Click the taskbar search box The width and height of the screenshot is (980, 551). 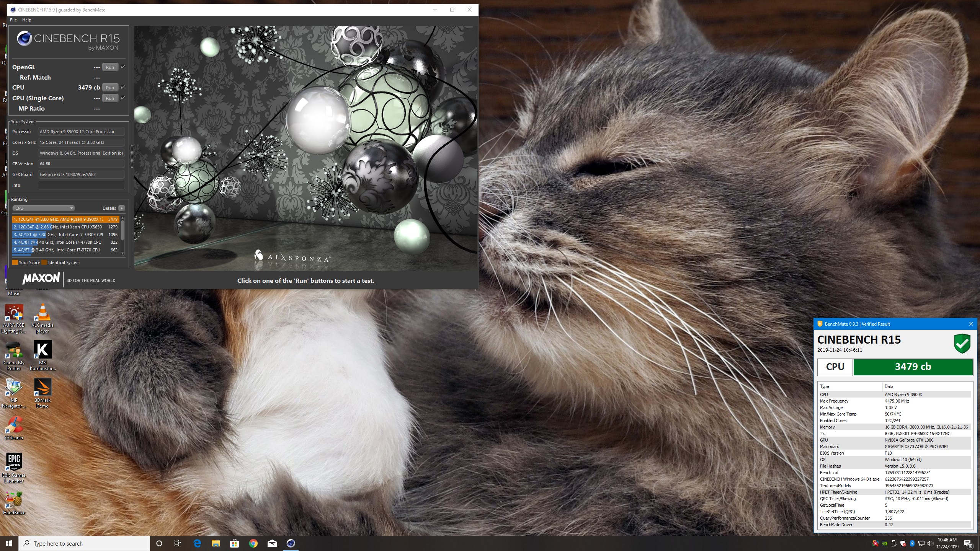click(84, 543)
